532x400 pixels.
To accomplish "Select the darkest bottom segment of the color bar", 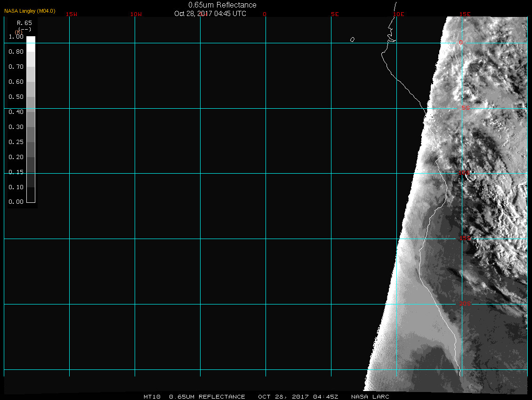I will click(x=31, y=195).
